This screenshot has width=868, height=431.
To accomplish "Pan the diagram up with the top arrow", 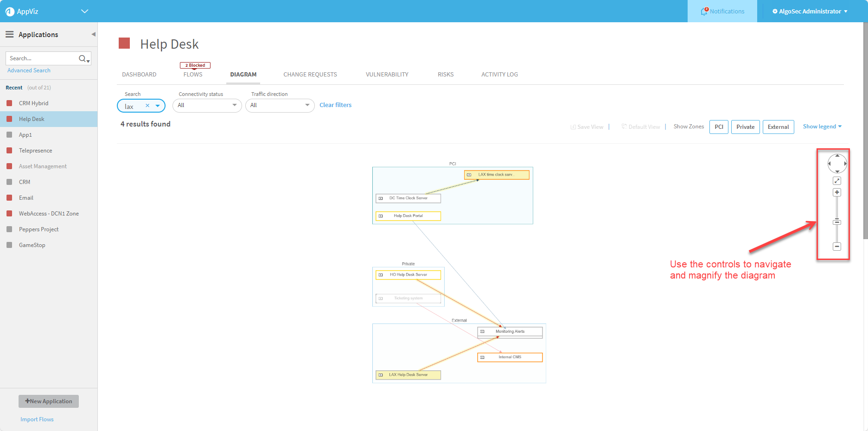I will click(837, 156).
